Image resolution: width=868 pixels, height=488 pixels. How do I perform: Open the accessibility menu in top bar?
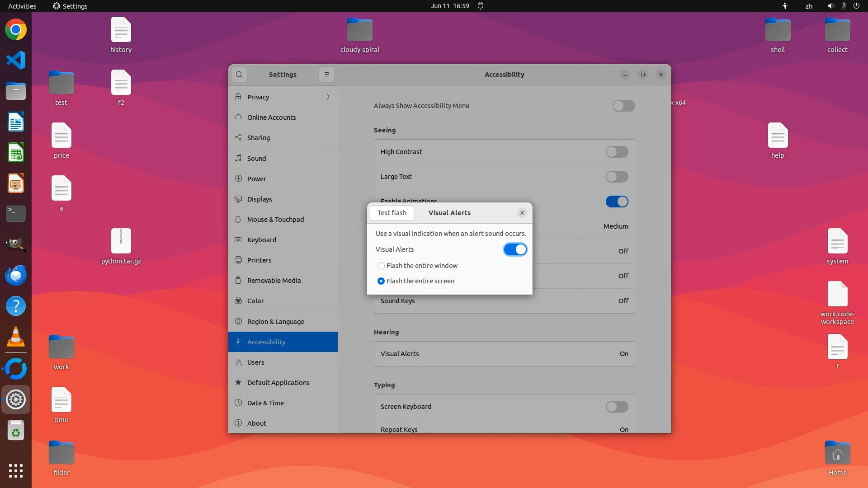pos(785,6)
